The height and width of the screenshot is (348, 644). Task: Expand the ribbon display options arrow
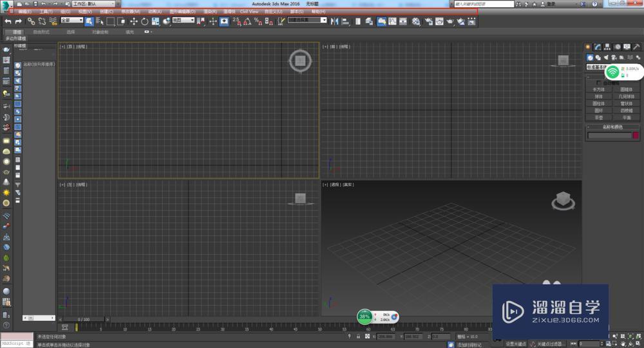tap(151, 32)
